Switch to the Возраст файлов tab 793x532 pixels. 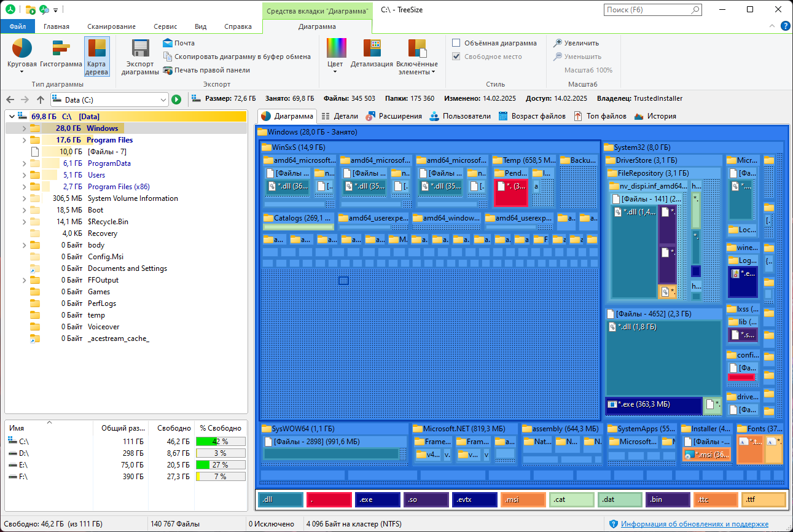click(x=532, y=116)
